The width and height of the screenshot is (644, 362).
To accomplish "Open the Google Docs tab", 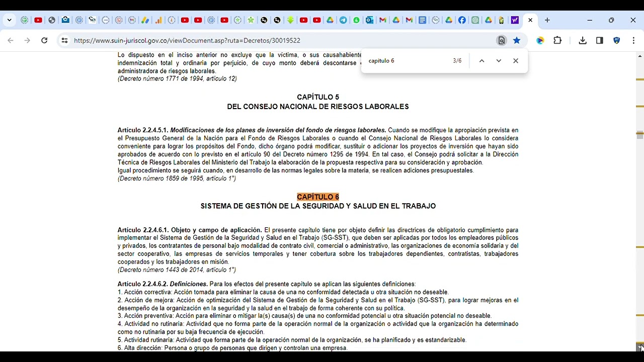I will click(422, 20).
